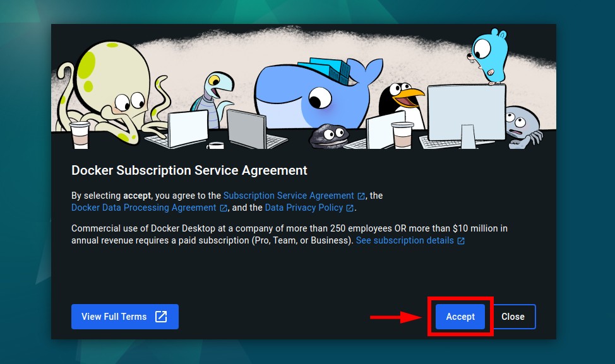
Task: Click the Accept button
Action: coord(460,317)
